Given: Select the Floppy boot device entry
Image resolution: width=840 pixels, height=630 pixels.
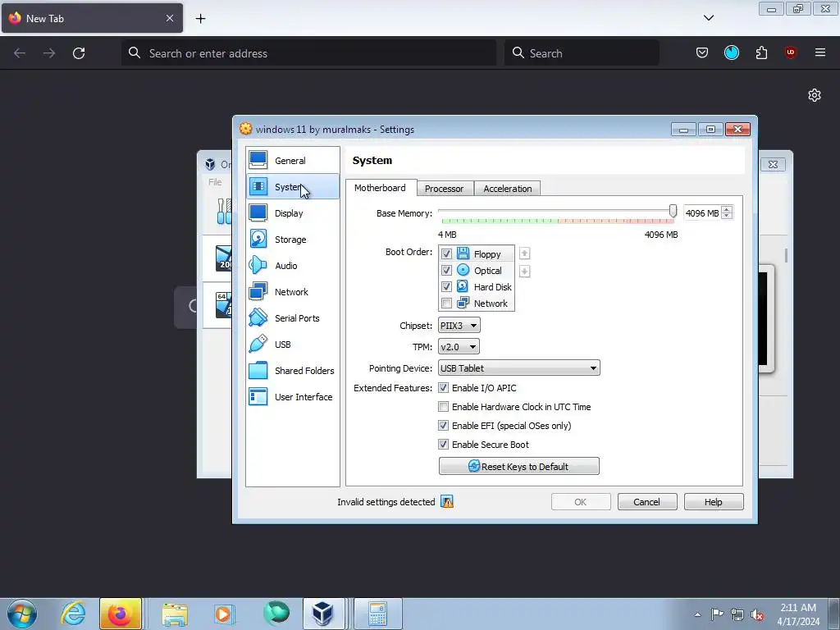Looking at the screenshot, I should click(477, 254).
